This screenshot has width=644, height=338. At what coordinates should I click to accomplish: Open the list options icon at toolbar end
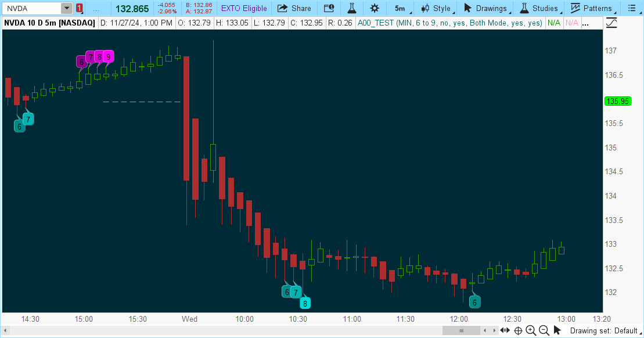(x=632, y=8)
